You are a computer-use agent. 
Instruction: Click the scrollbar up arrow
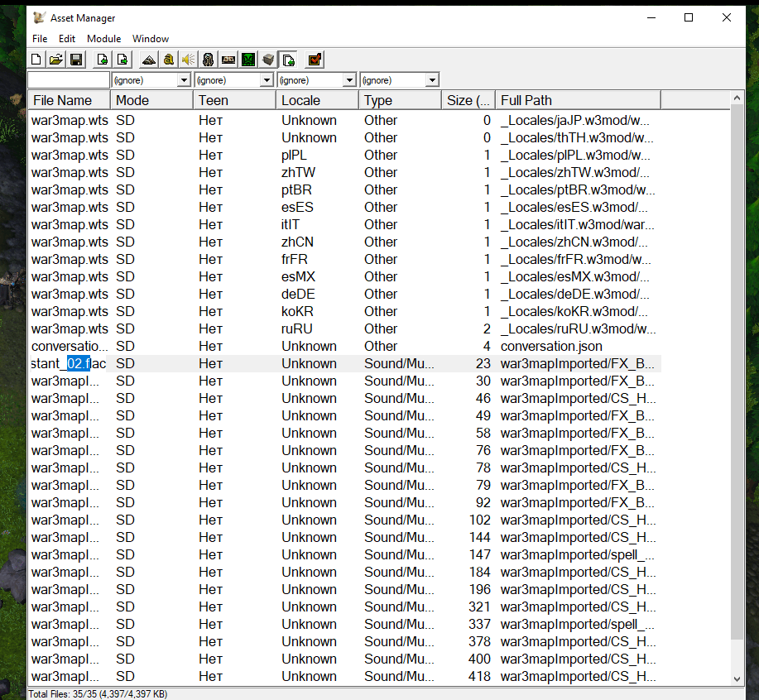click(737, 98)
